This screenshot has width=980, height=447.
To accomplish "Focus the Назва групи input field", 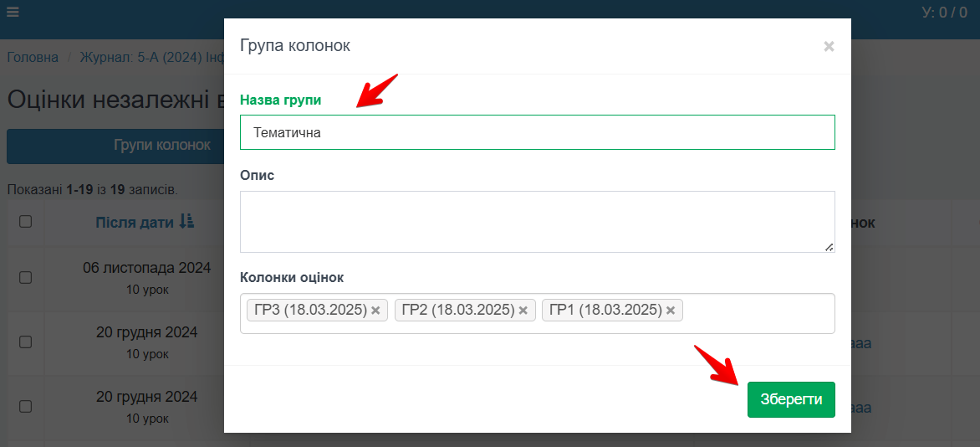I will [x=537, y=132].
